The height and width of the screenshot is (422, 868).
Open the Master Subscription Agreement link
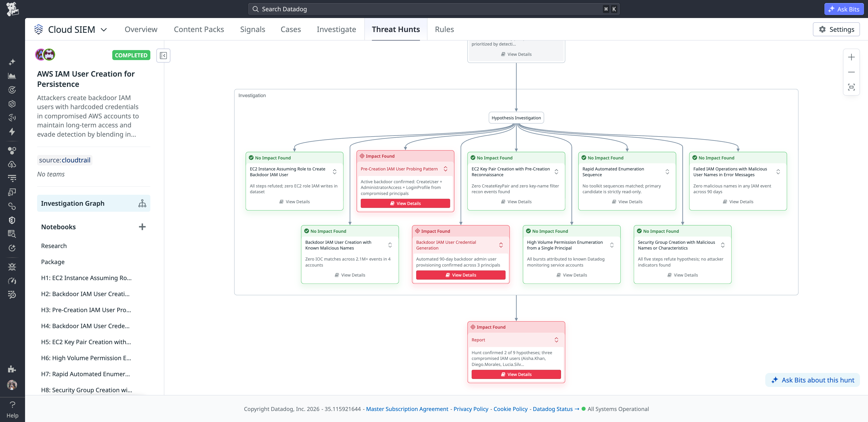(407, 409)
